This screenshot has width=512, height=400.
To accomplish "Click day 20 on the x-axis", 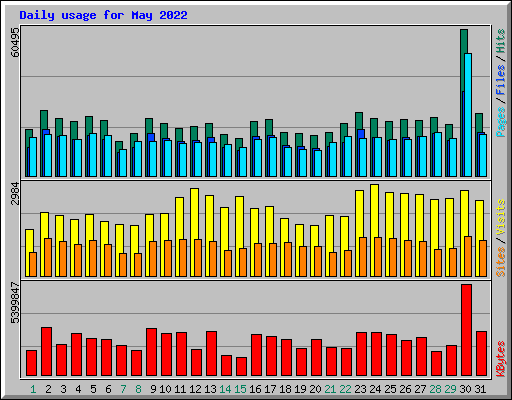I will [x=315, y=389].
